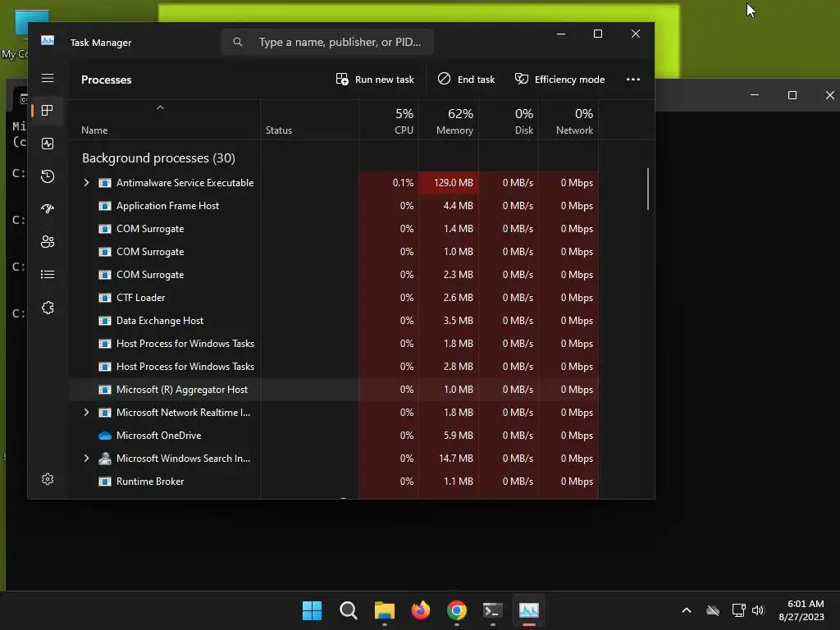840x630 pixels.
Task: Open the Task Manager navigation hamburger menu
Action: tap(48, 78)
